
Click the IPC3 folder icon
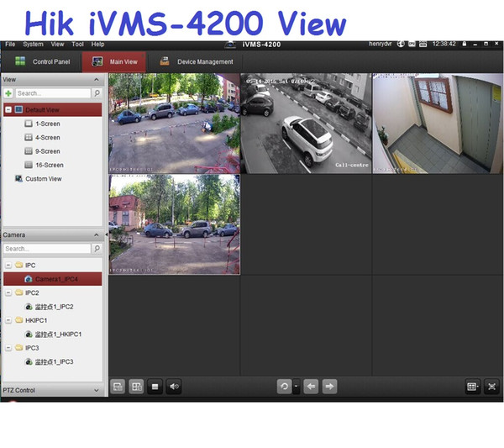tap(19, 348)
